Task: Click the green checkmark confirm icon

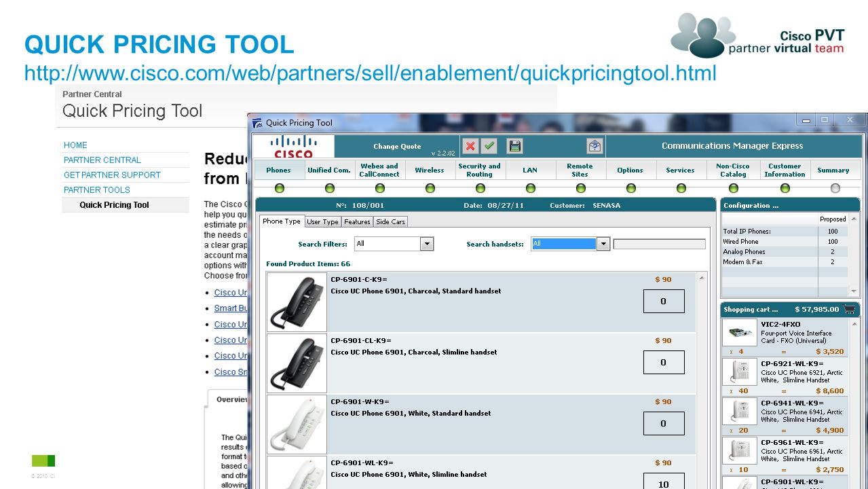Action: point(489,146)
